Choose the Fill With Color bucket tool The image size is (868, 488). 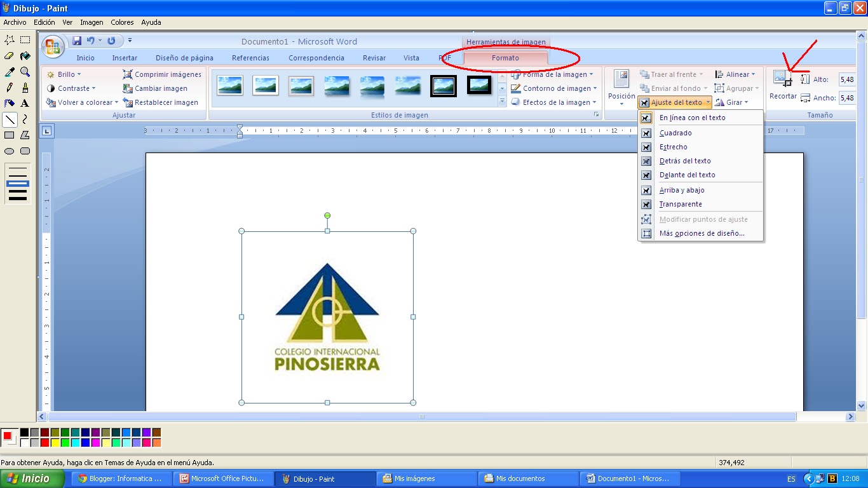point(25,56)
